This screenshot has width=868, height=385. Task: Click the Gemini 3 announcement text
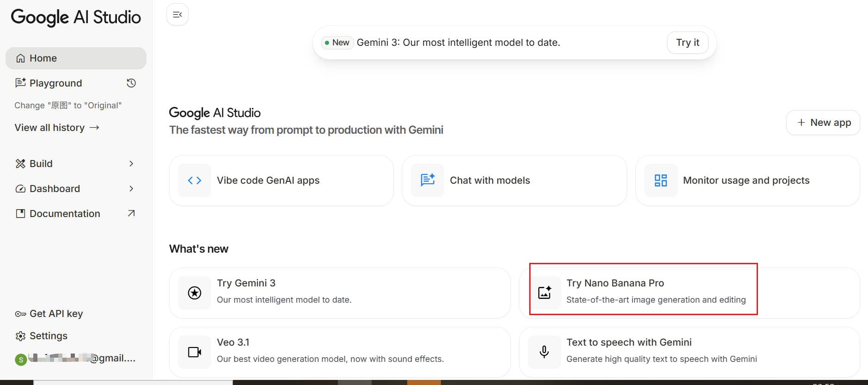[x=458, y=43]
